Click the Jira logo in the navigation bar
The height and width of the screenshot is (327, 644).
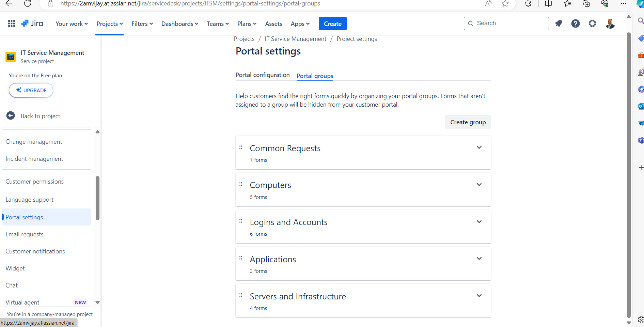(x=32, y=23)
